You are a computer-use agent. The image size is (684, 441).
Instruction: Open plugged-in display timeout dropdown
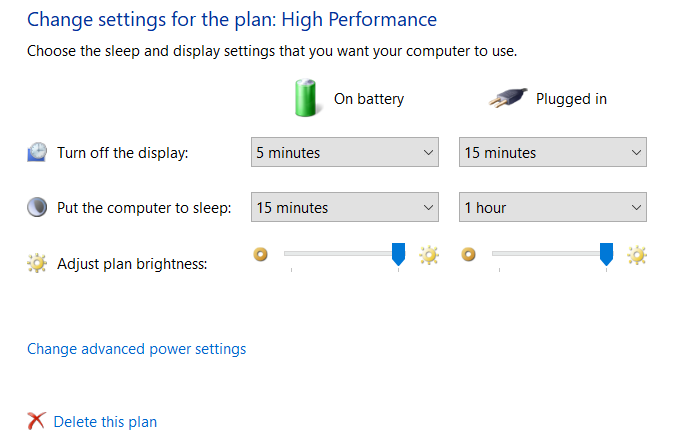click(x=552, y=153)
